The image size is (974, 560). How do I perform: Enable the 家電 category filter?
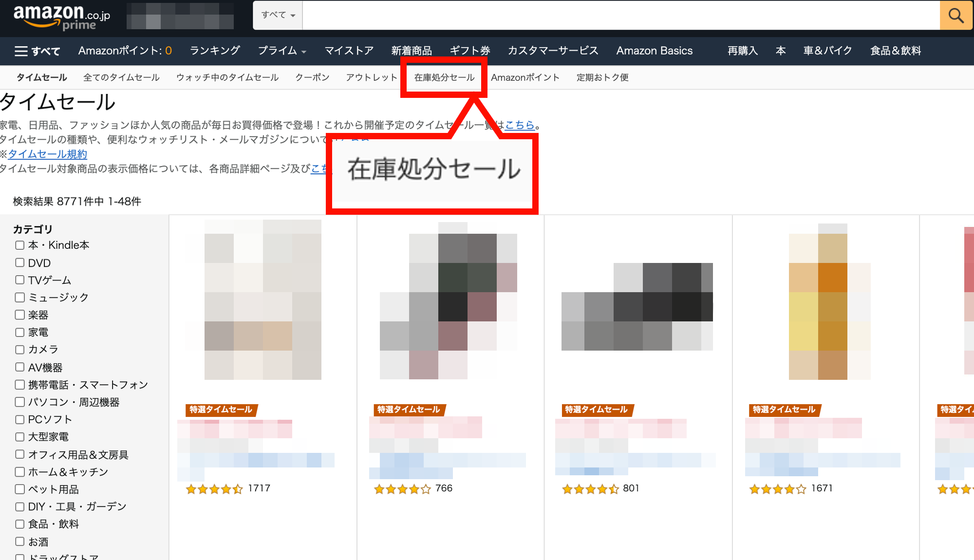19,332
